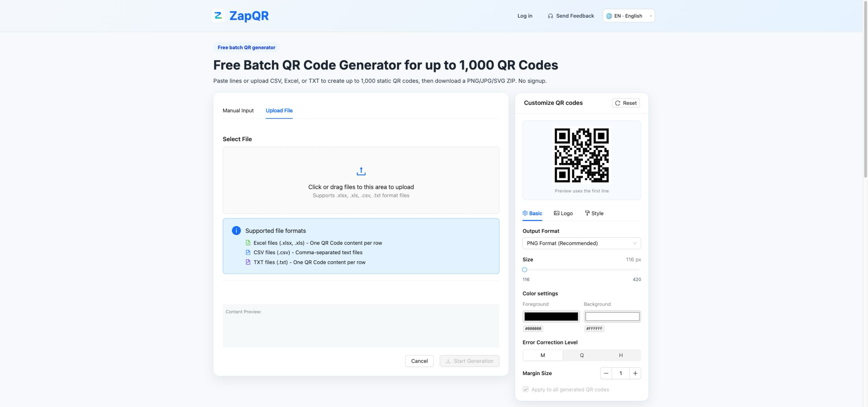Click the gear icon on the Basic tab

(x=525, y=213)
